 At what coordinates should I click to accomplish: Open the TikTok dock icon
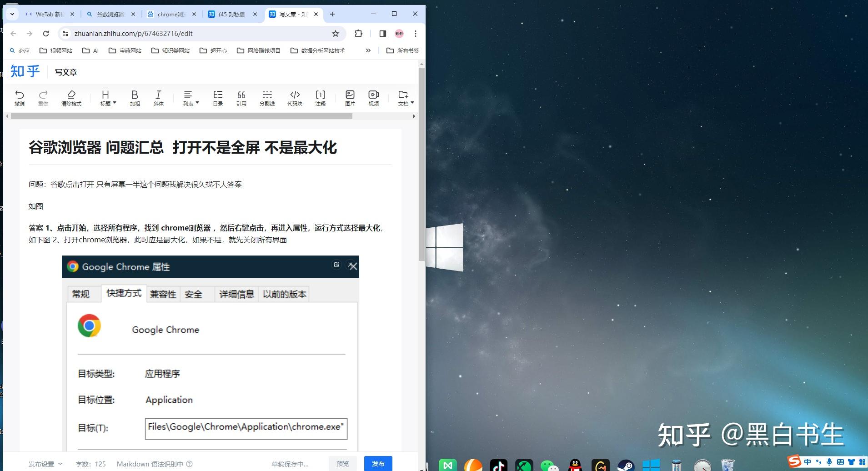pyautogui.click(x=499, y=465)
